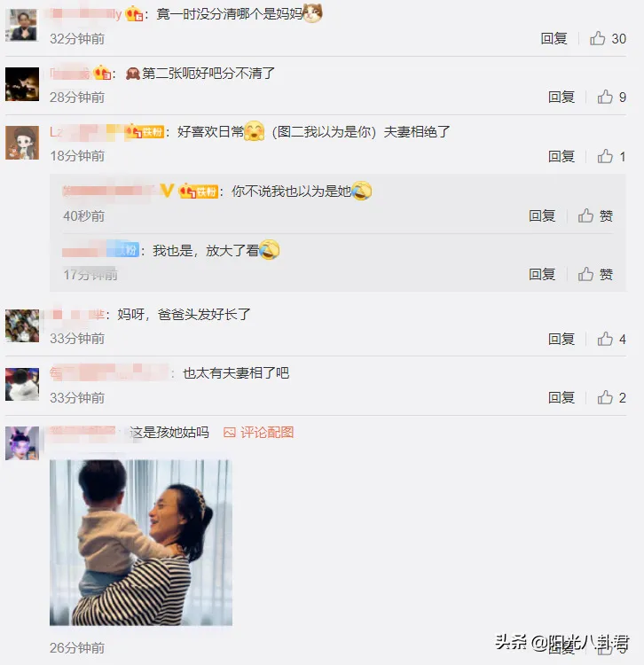The image size is (644, 665).
Task: Open the first commenter's avatar
Action: click(22, 25)
